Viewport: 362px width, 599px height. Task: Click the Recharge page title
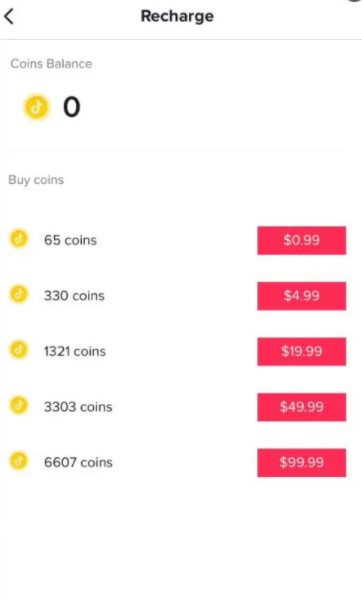(x=177, y=16)
